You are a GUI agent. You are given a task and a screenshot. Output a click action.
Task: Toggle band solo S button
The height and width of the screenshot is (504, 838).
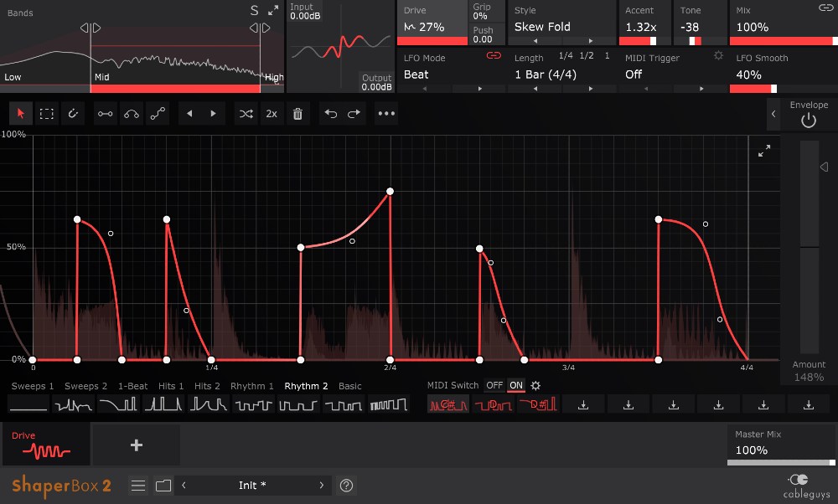point(255,10)
